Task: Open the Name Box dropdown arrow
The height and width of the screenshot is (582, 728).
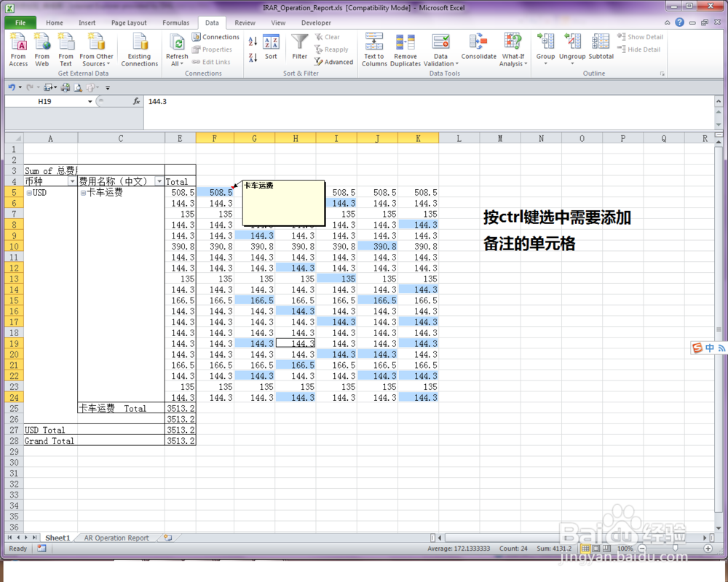Action: [x=90, y=101]
